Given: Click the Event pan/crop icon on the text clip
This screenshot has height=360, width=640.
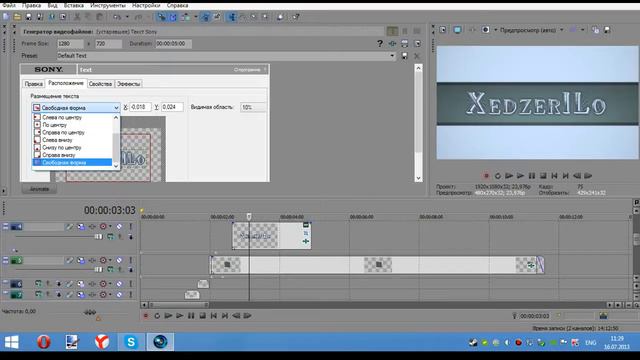Looking at the screenshot, I should tap(306, 233).
